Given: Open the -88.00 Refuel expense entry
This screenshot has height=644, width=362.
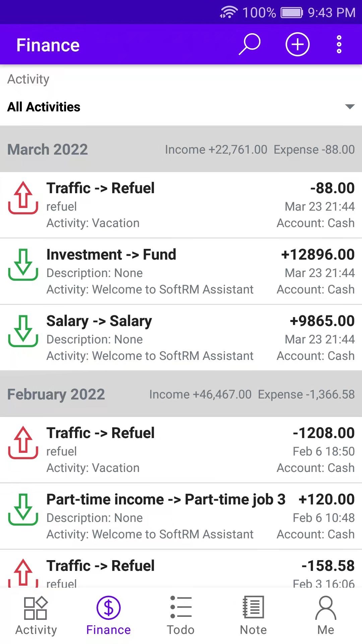Looking at the screenshot, I should coord(181,205).
